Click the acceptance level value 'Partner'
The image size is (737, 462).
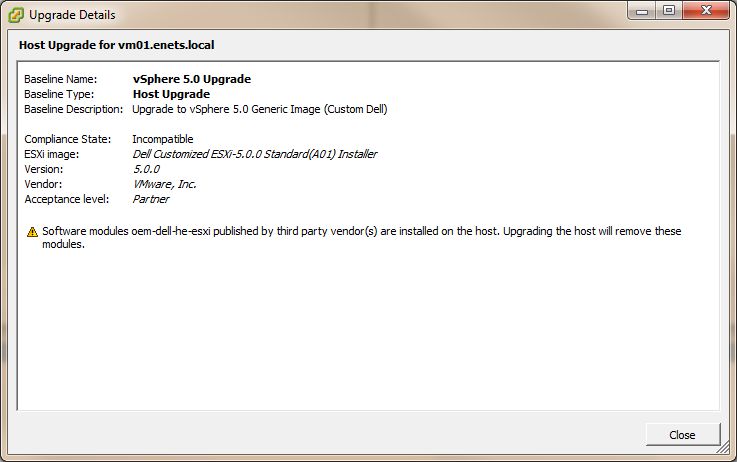pyautogui.click(x=150, y=199)
